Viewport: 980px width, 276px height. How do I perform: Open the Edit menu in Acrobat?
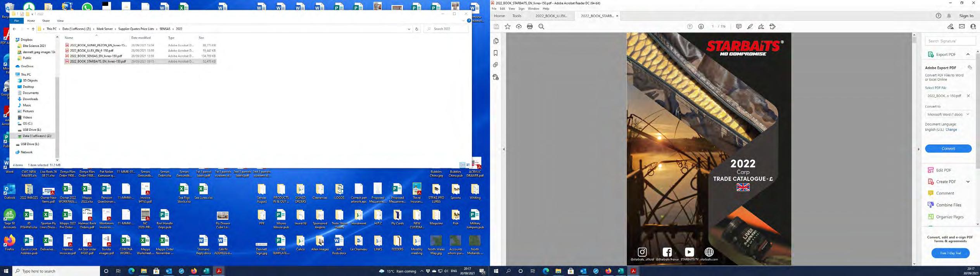pyautogui.click(x=502, y=9)
